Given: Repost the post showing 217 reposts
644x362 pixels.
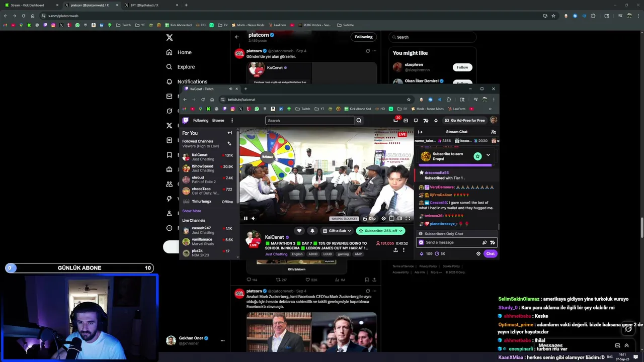Looking at the screenshot, I should [281, 280].
